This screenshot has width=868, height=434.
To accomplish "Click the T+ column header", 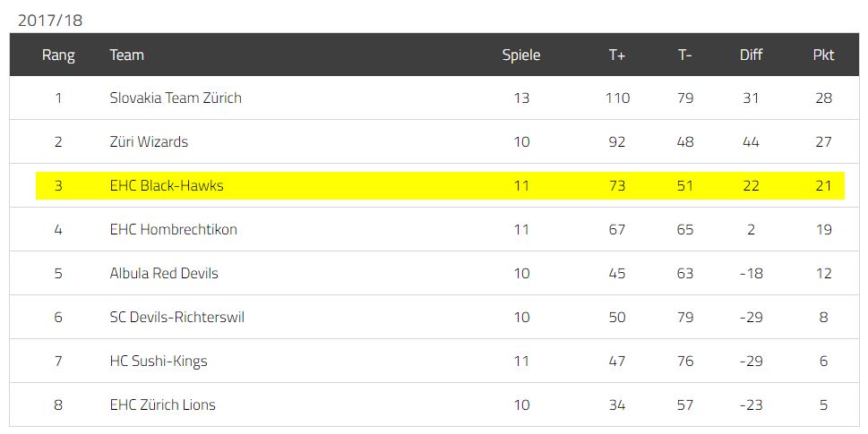I will 616,55.
